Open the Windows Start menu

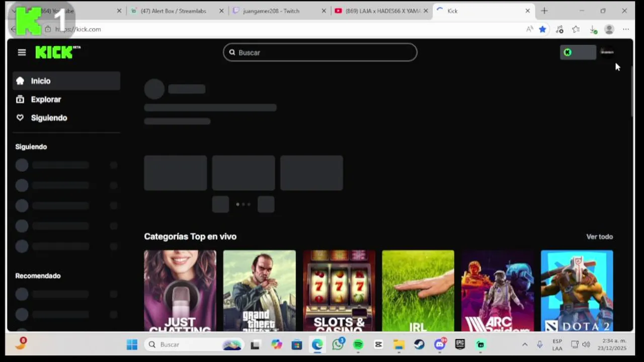(132, 344)
